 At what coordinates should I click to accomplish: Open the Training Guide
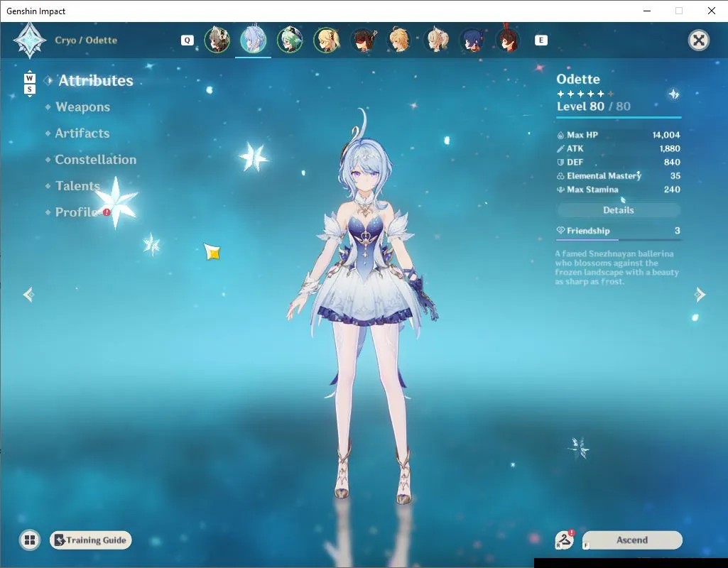click(90, 540)
